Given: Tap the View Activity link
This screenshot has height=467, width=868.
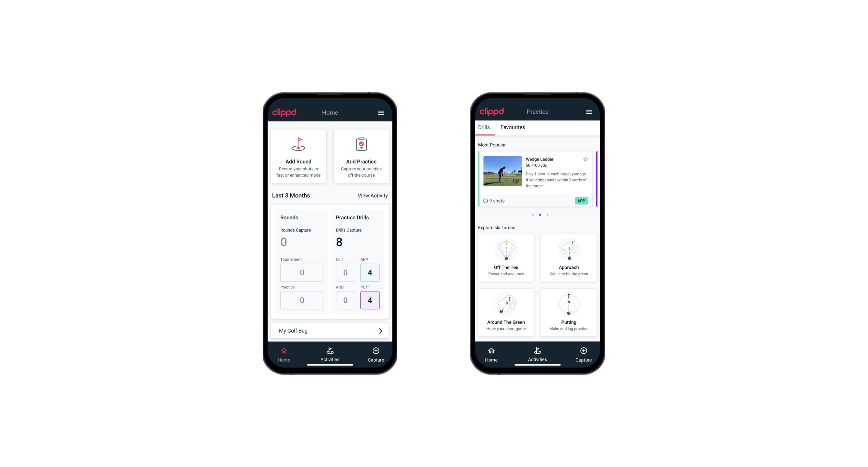Looking at the screenshot, I should [x=372, y=195].
